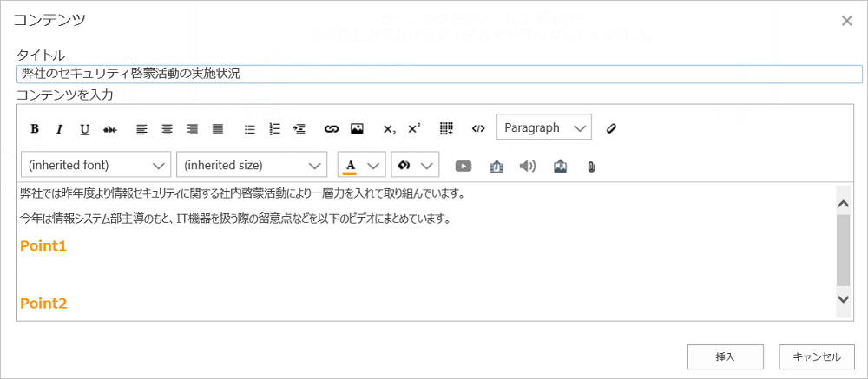The image size is (868, 379).
Task: Insert a numbered list
Action: click(x=274, y=128)
